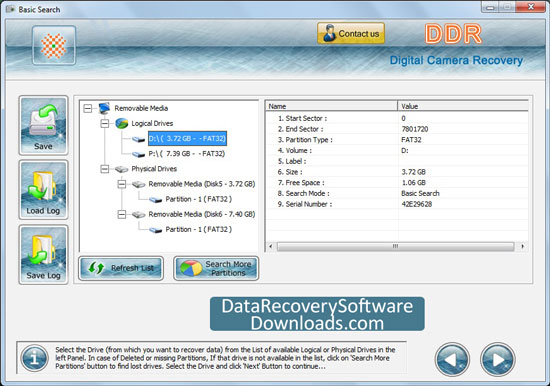Click the Physical Drives disk icon
The height and width of the screenshot is (386, 550).
pos(121,169)
